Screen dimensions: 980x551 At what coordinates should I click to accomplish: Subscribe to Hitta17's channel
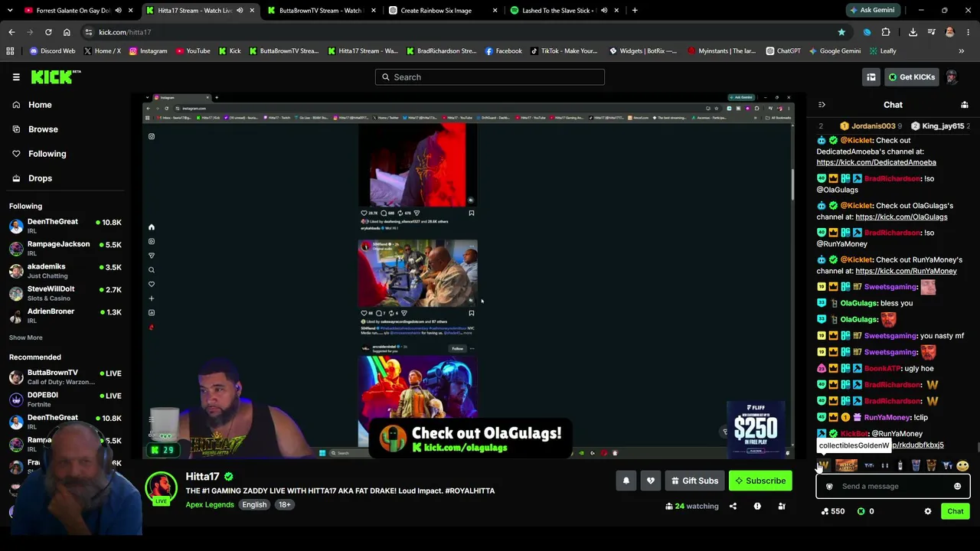click(x=760, y=481)
